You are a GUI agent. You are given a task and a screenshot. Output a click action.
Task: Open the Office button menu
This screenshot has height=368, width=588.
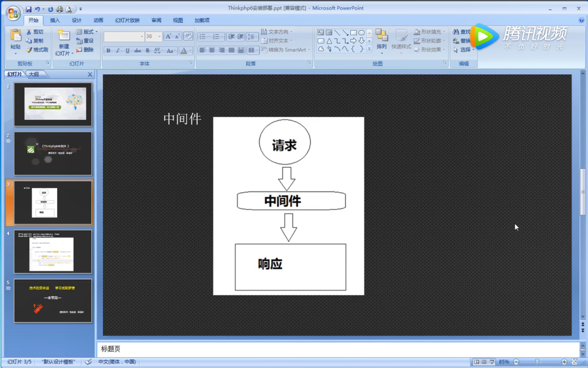tap(13, 13)
